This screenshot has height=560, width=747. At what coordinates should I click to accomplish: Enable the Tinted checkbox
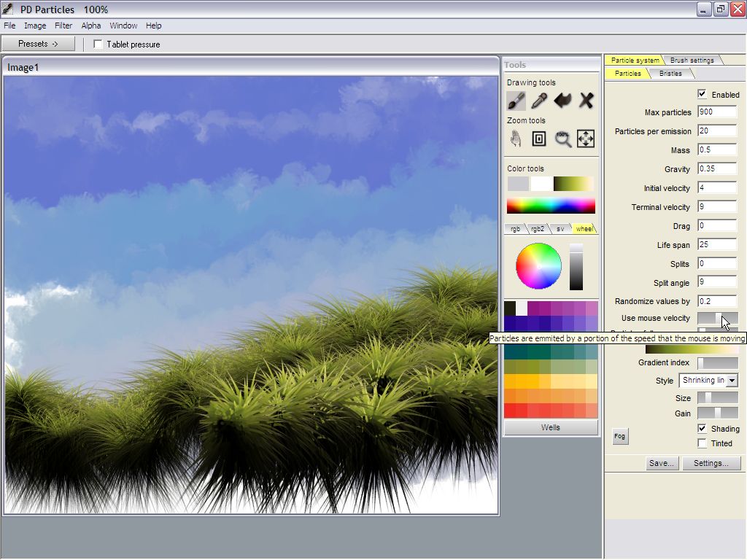(x=702, y=443)
